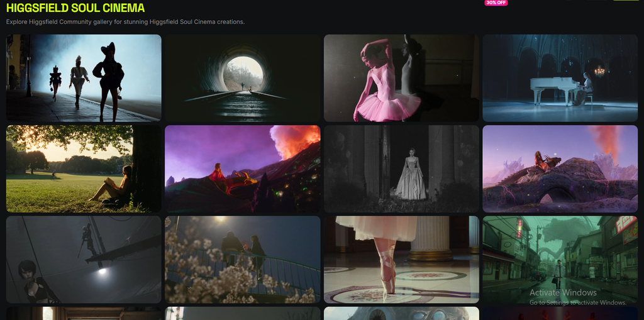Open the pink tutu ballerina thumbnail
The image size is (644, 320).
401,78
